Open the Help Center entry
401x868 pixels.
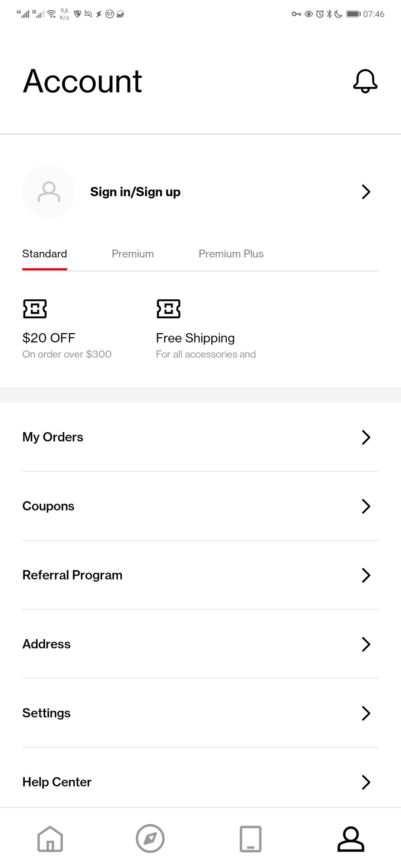coord(57,782)
